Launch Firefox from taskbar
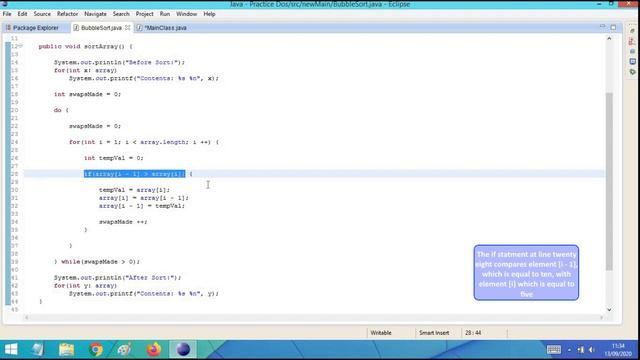 click(154, 349)
